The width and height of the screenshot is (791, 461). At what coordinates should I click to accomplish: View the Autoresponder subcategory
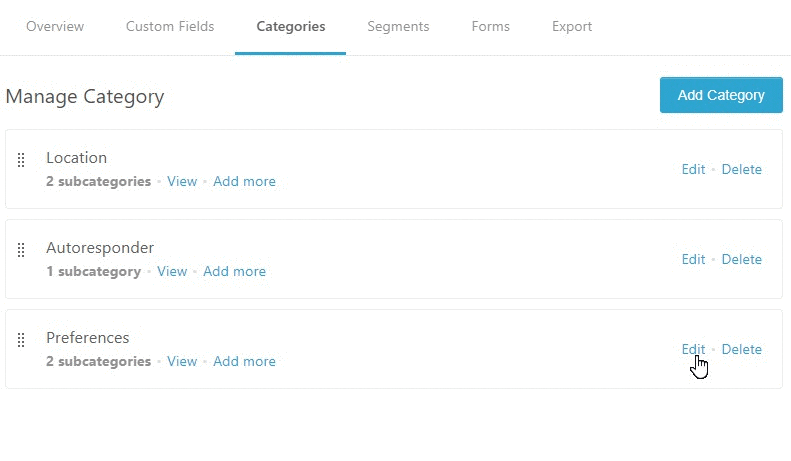click(x=172, y=272)
